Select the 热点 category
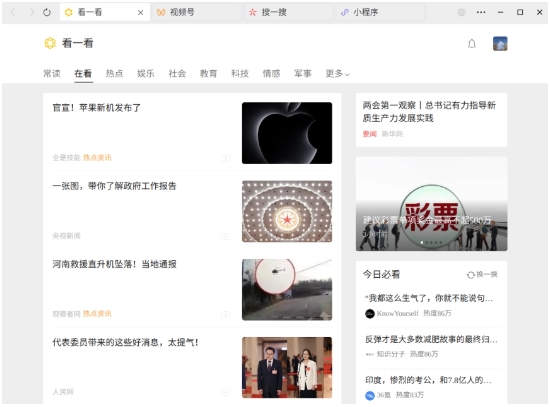The width and height of the screenshot is (550, 407). tap(114, 73)
